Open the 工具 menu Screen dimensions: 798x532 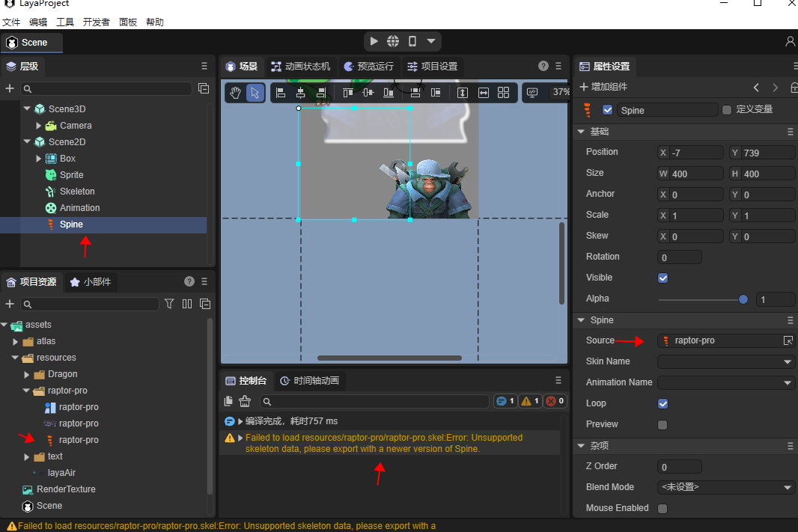[65, 22]
